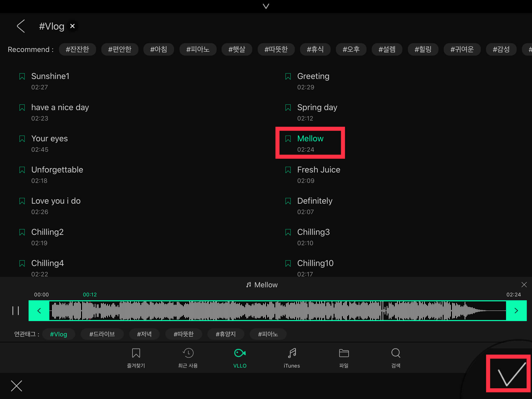
Task: Confirm selection with the checkmark button
Action: point(508,374)
